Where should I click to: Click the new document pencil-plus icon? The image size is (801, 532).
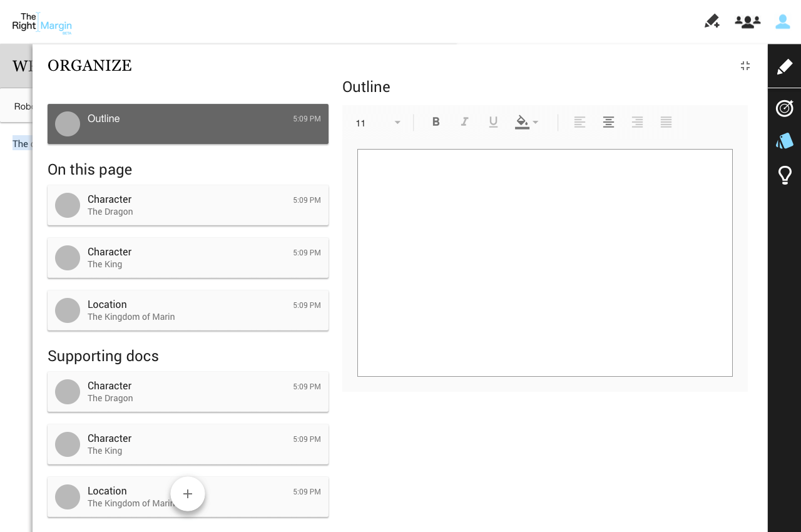click(712, 22)
